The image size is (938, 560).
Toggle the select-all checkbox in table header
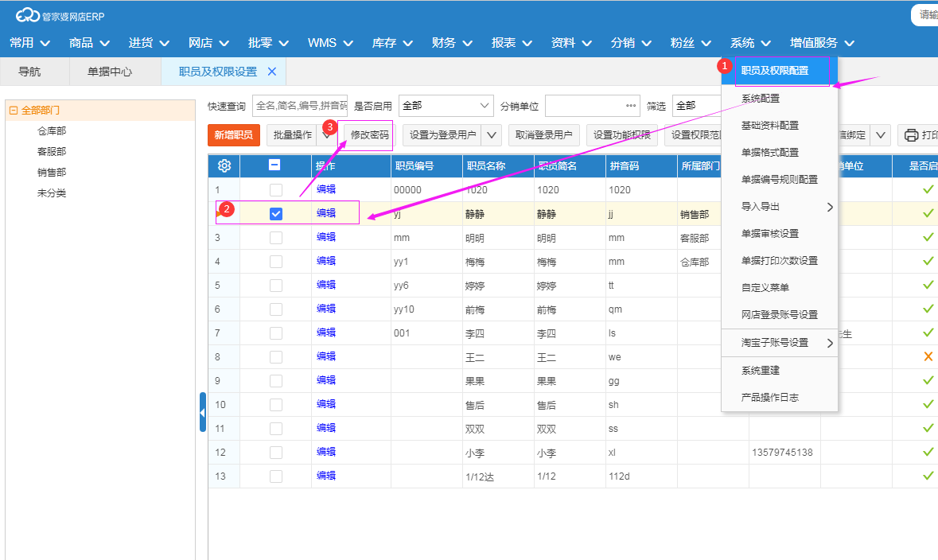coord(274,165)
